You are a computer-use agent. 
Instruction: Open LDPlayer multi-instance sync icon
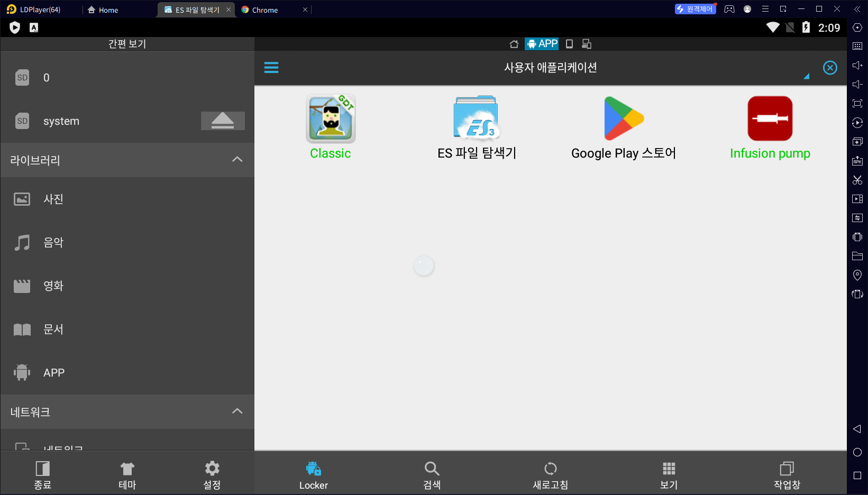pyautogui.click(x=857, y=142)
